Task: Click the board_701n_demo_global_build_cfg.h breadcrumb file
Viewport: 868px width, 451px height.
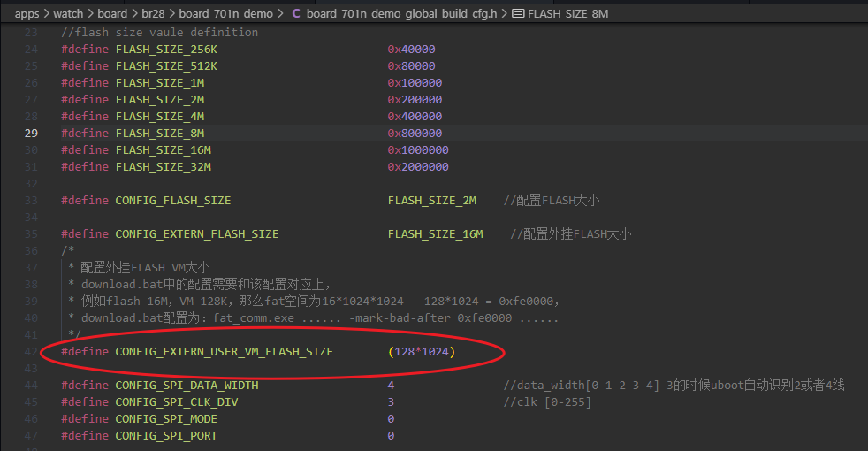Action: 402,14
